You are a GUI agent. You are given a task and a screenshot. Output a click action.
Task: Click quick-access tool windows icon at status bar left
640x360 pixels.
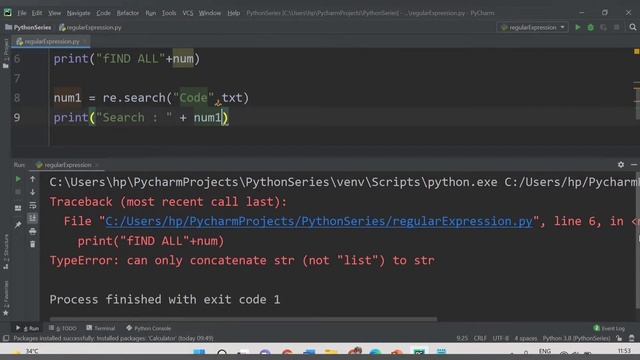pos(6,338)
